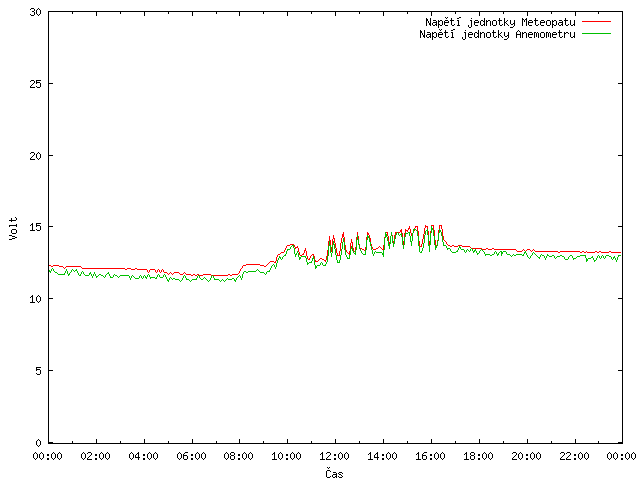Click the y-axis value 0
This screenshot has width=640, height=480.
click(38, 443)
